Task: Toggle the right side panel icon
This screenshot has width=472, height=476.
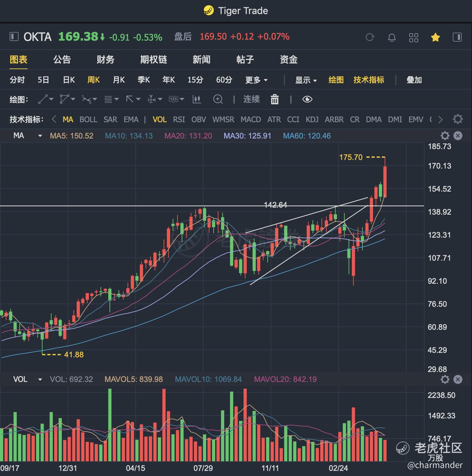Action: pos(457,37)
